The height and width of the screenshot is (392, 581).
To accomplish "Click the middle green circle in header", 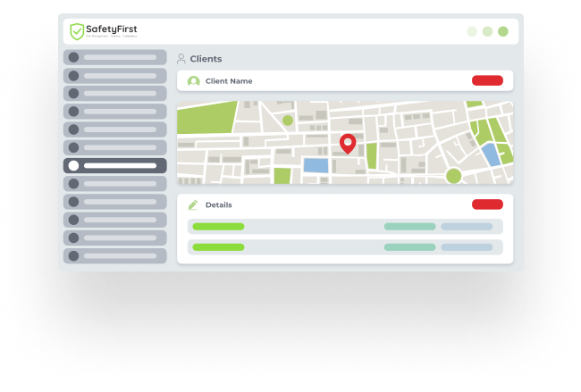I will [487, 31].
